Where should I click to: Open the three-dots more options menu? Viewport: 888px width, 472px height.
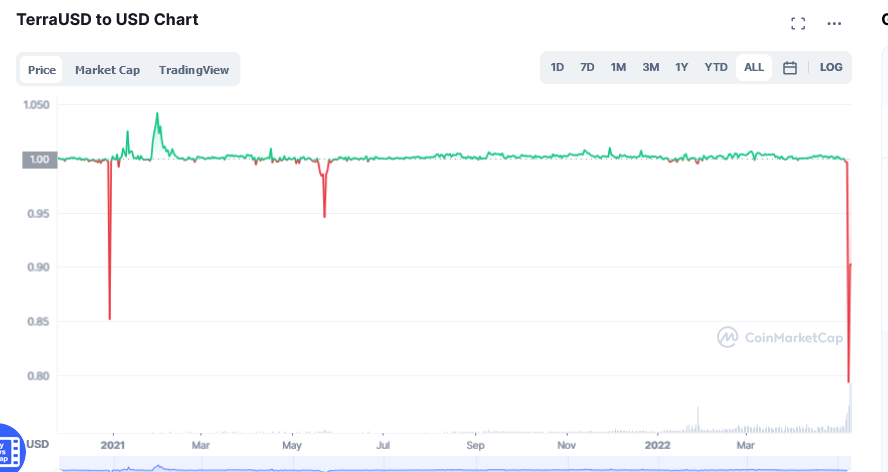coord(834,23)
